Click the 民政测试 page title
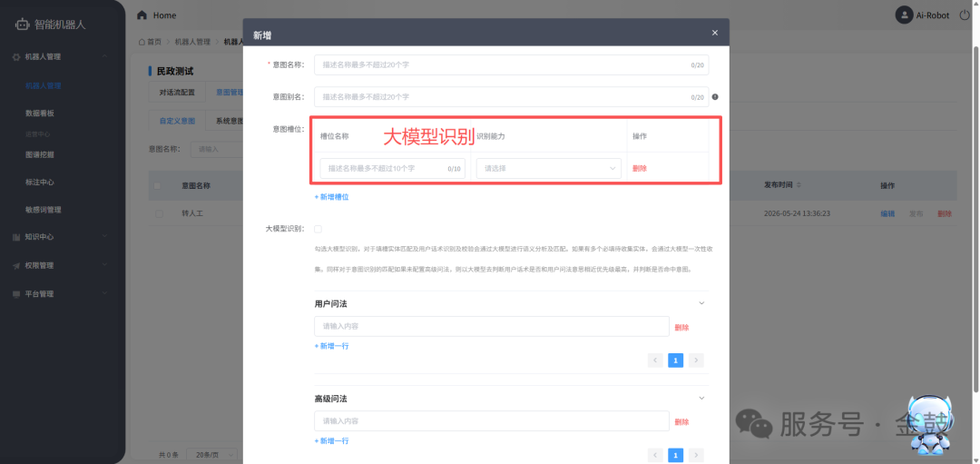Image resolution: width=980 pixels, height=464 pixels. (175, 71)
